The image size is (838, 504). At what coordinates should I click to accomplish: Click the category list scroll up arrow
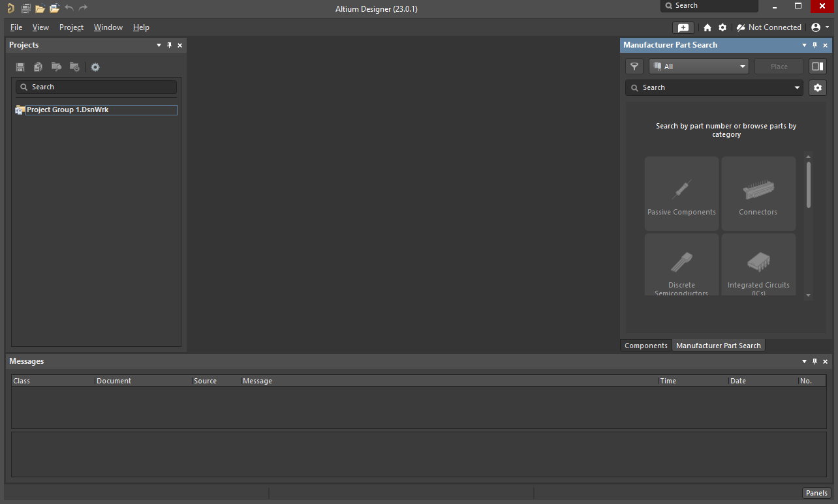(x=809, y=156)
